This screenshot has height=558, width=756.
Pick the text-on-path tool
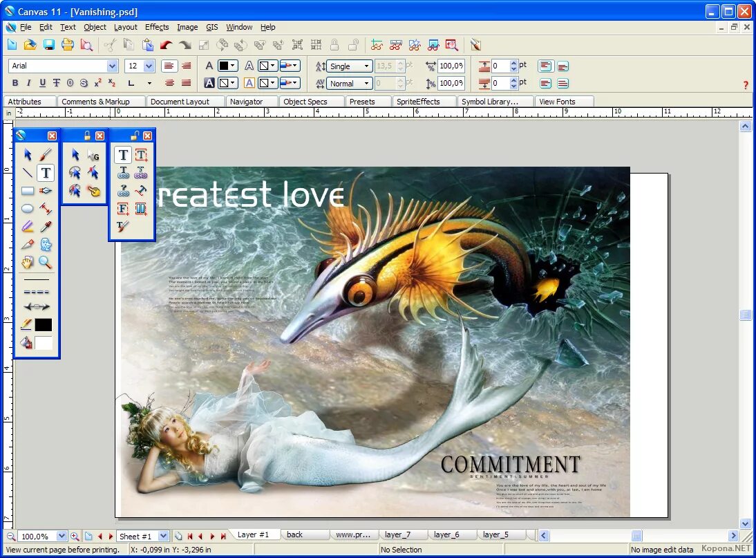pyautogui.click(x=141, y=191)
